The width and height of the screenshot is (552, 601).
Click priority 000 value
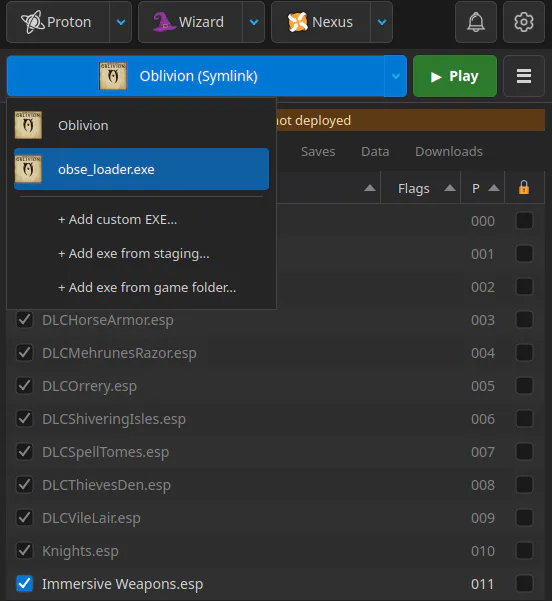click(x=483, y=221)
